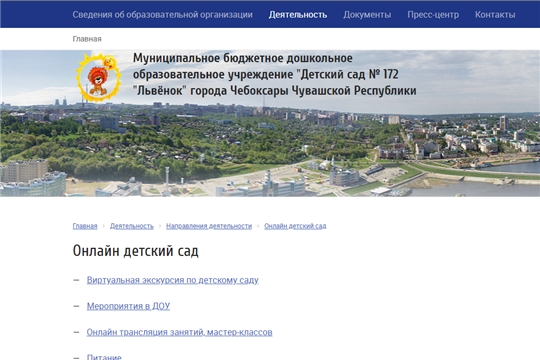The image size is (540, 360).
Task: Open the 'Мероприятия в ДОУ' link
Action: click(128, 306)
